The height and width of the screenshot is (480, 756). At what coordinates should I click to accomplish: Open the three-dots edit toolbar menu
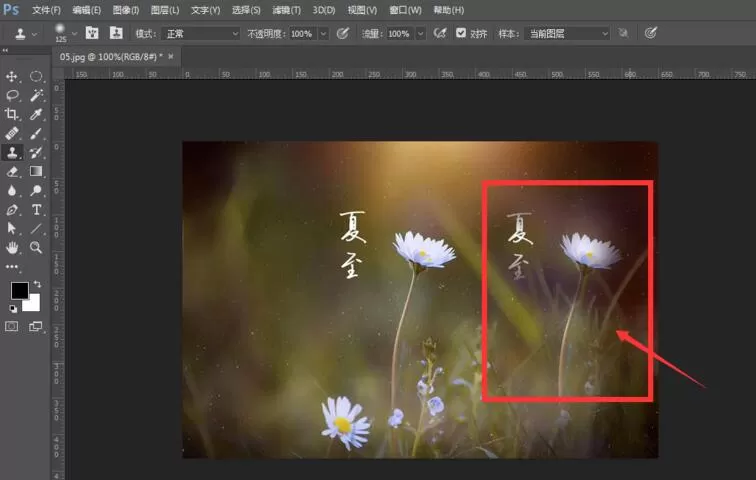tap(12, 267)
